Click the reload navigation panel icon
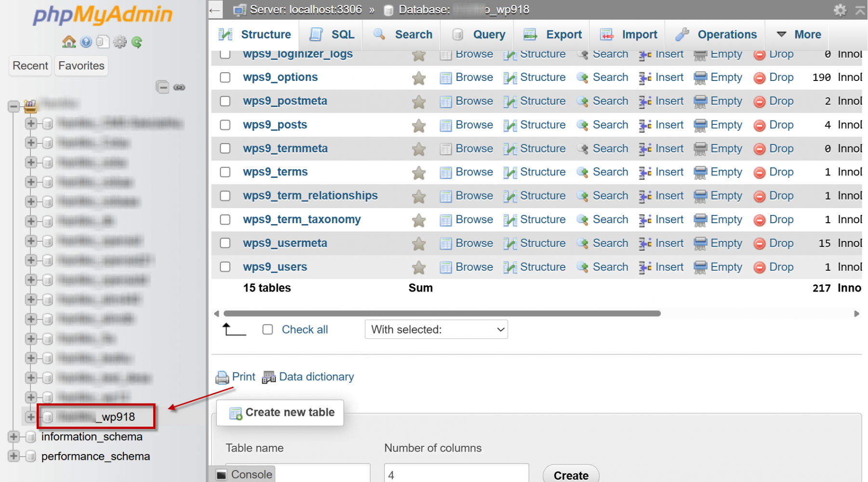This screenshot has height=482, width=868. [x=137, y=42]
